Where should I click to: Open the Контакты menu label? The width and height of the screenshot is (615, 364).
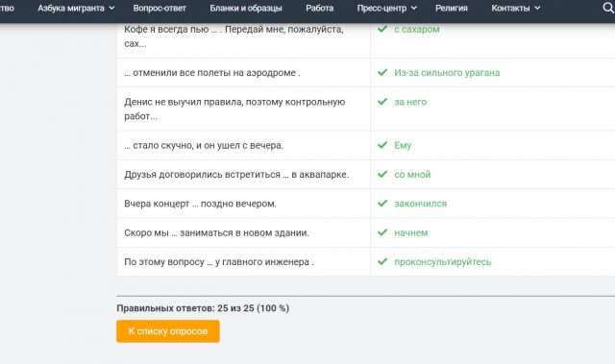click(x=510, y=8)
